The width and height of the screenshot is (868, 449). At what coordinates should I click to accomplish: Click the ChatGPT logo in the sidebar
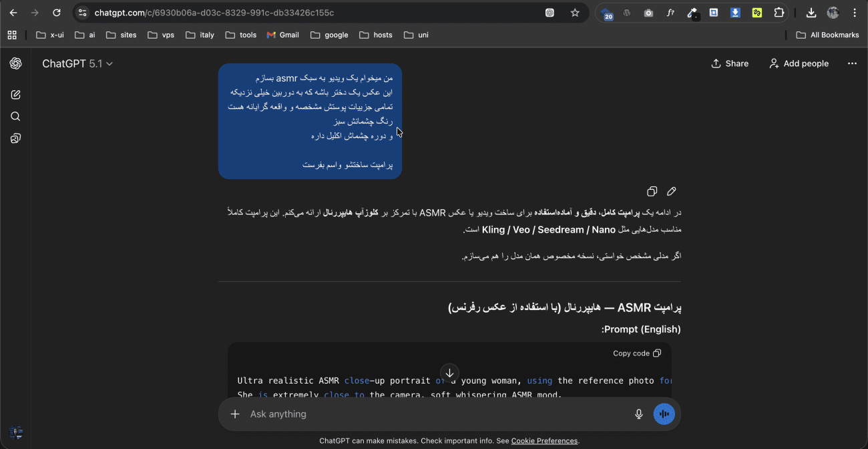point(15,63)
